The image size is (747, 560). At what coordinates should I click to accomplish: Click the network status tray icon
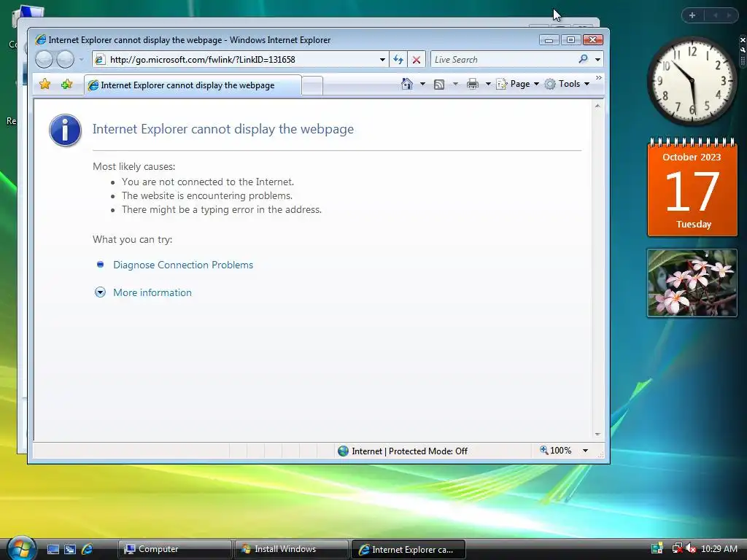tap(677, 548)
